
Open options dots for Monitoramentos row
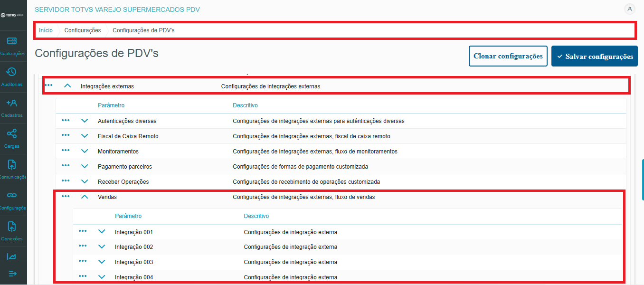(66, 151)
